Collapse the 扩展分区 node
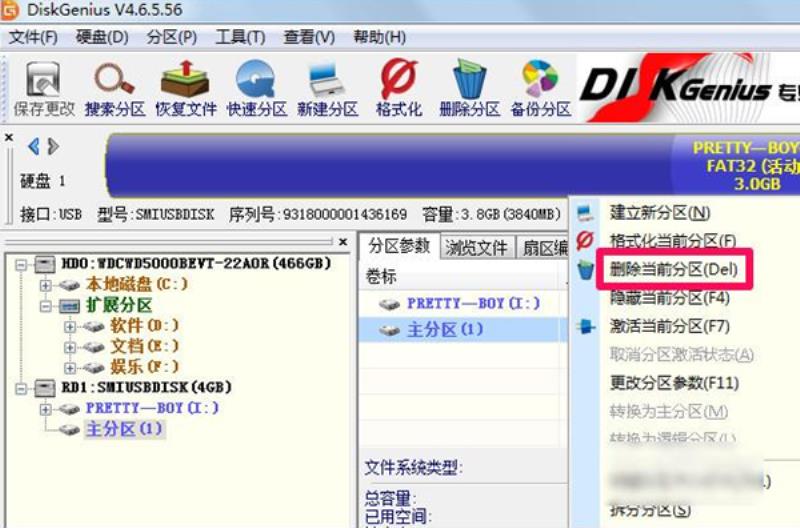The height and width of the screenshot is (528, 800). click(x=45, y=306)
